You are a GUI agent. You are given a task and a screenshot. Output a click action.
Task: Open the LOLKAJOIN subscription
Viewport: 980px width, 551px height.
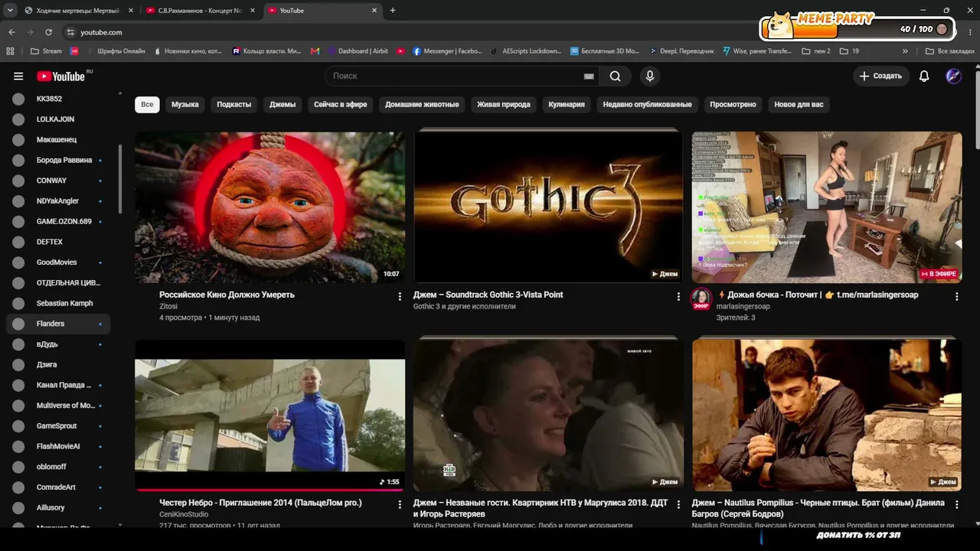[x=57, y=119]
